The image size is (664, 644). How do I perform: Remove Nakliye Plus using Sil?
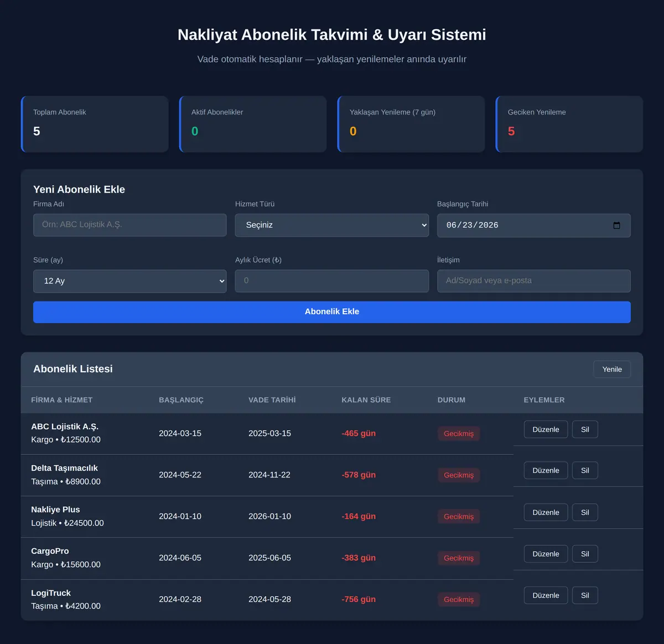[x=585, y=512]
